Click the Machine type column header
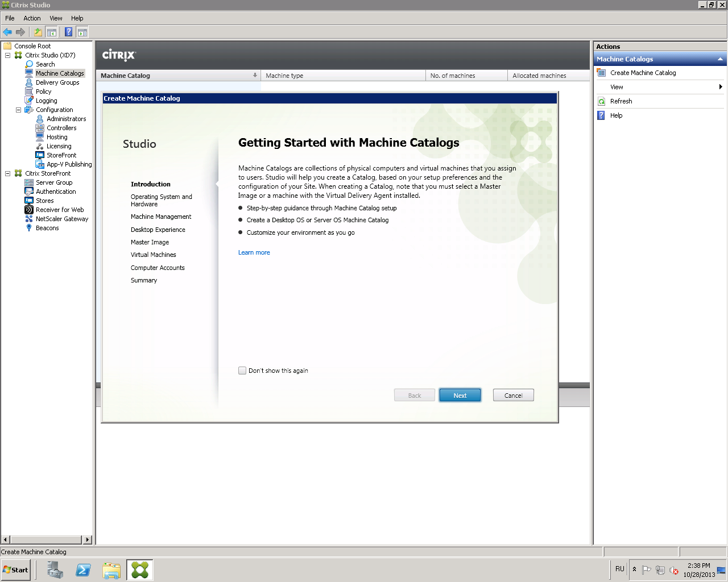The height and width of the screenshot is (582, 728). click(343, 76)
